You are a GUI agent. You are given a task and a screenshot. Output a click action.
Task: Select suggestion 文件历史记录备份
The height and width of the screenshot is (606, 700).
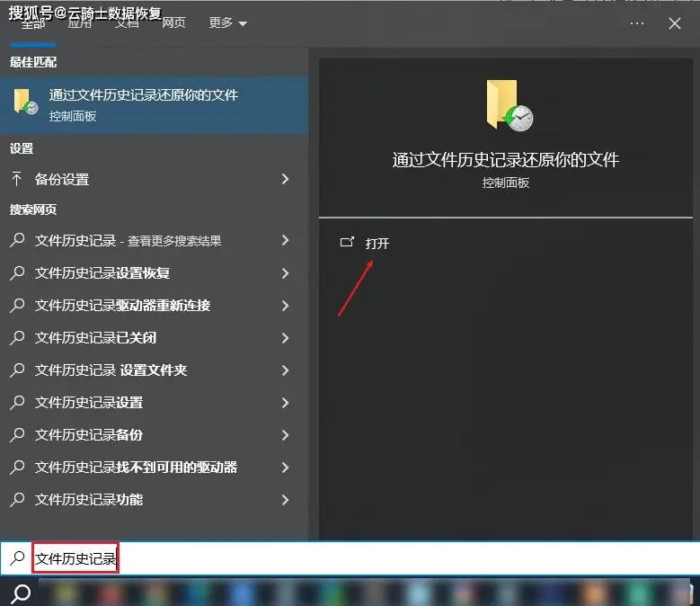pyautogui.click(x=154, y=435)
